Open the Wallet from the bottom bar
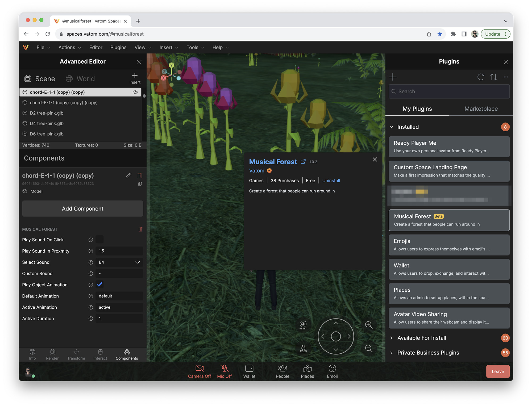 click(249, 371)
